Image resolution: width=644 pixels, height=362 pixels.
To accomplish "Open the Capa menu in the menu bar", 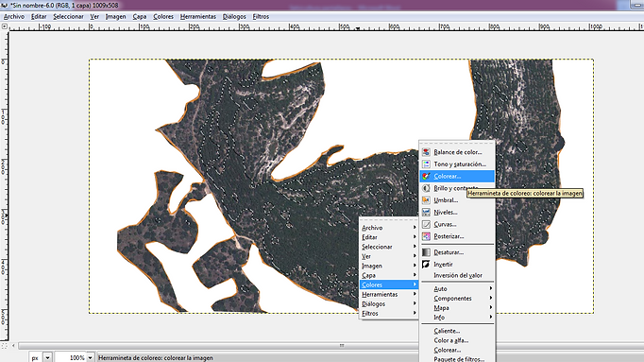I will pos(139,16).
